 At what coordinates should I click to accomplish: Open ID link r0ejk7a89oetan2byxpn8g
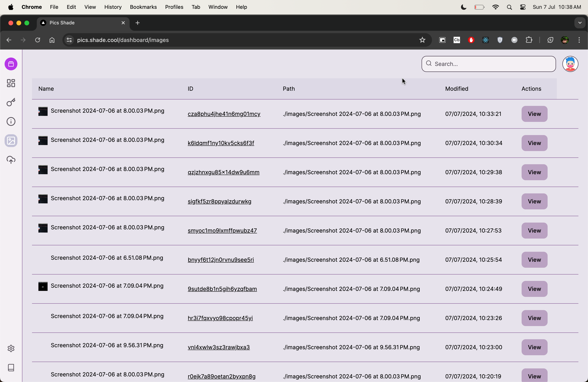pos(221,376)
